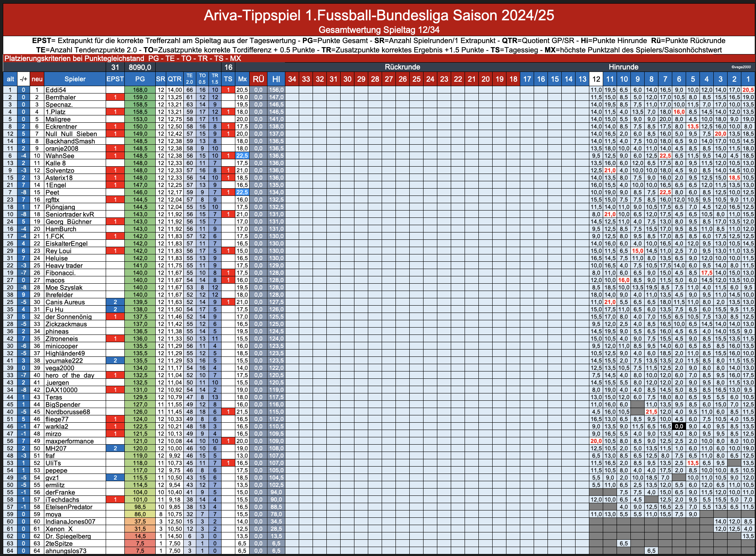The image size is (756, 556).
Task: Click player name maxperformance
Action: tap(70, 441)
